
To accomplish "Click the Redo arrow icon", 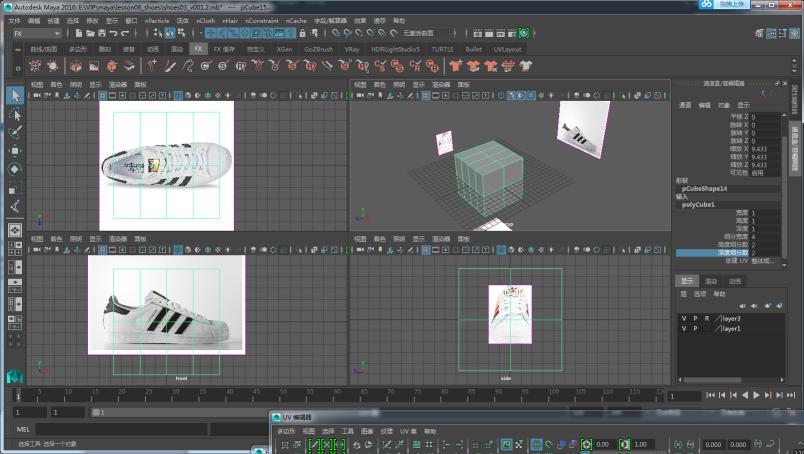I will pyautogui.click(x=125, y=33).
